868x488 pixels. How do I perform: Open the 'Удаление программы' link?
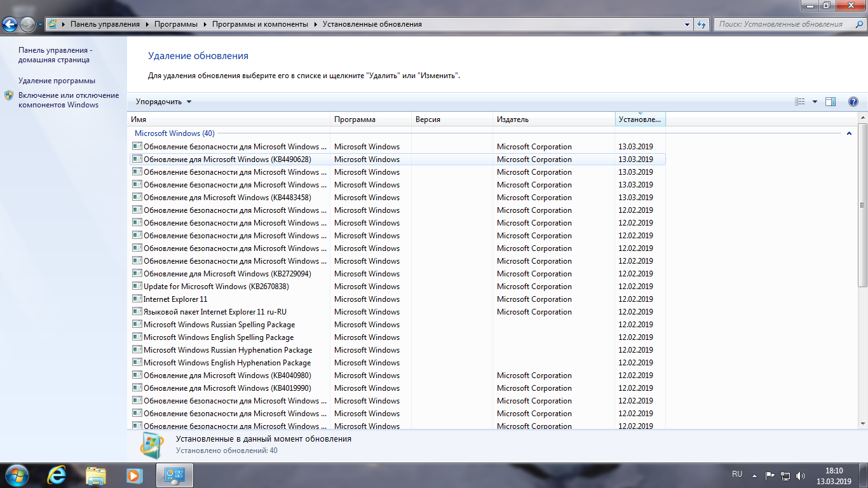[x=57, y=81]
